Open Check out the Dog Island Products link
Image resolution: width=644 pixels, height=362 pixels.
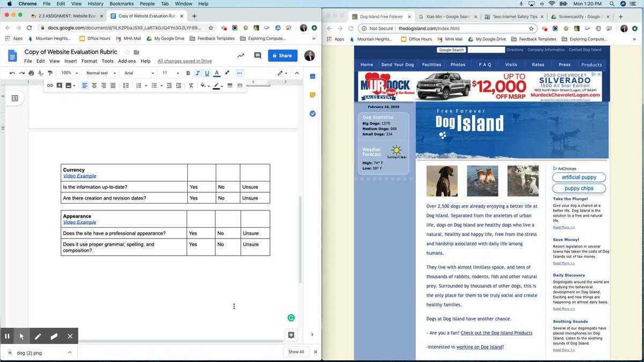(496, 333)
